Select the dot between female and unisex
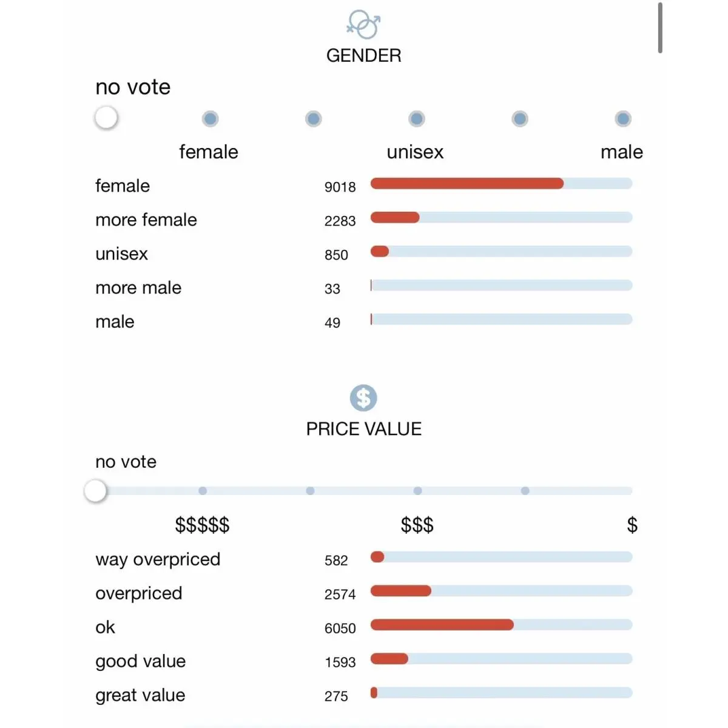The height and width of the screenshot is (728, 728). [x=313, y=118]
